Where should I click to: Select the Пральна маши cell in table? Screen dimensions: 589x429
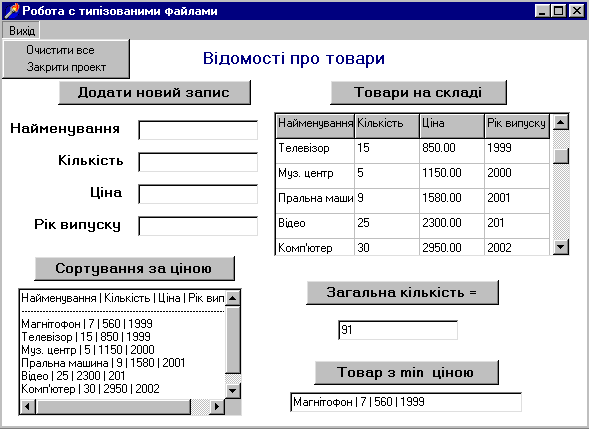tap(315, 201)
